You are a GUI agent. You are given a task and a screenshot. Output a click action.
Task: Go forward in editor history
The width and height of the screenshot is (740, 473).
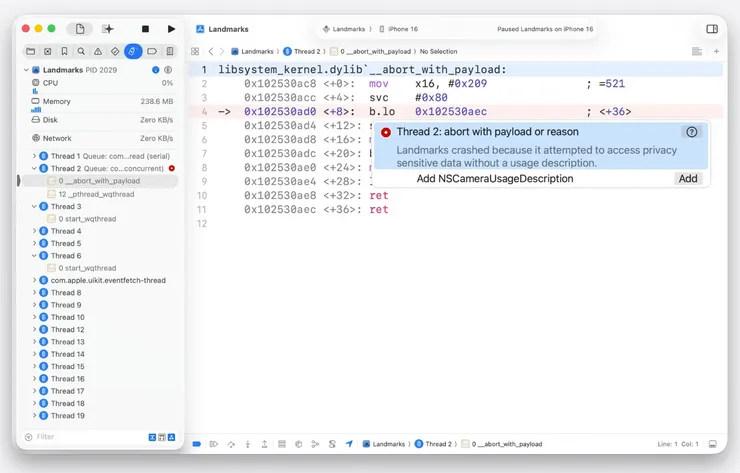pyautogui.click(x=222, y=51)
